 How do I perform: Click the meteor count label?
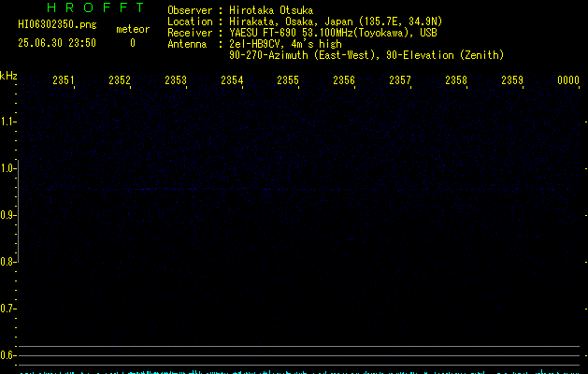point(133,29)
